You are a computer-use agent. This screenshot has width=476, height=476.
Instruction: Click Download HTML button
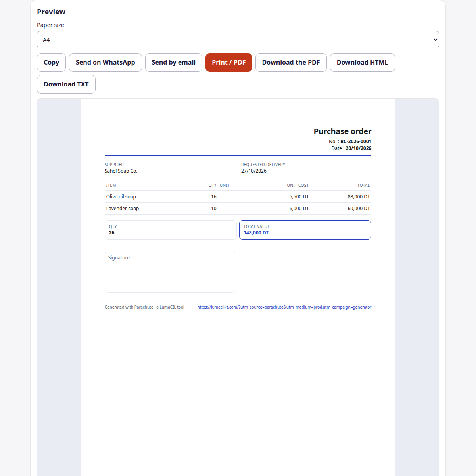[362, 62]
